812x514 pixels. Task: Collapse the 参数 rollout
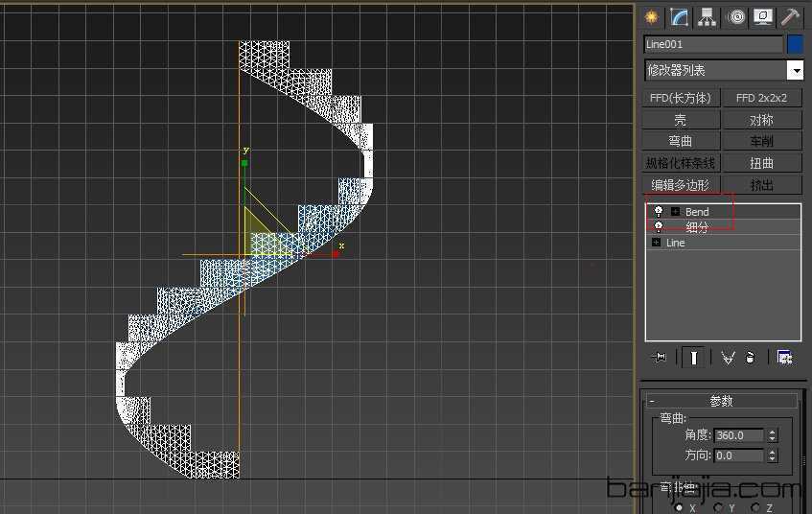pyautogui.click(x=721, y=401)
